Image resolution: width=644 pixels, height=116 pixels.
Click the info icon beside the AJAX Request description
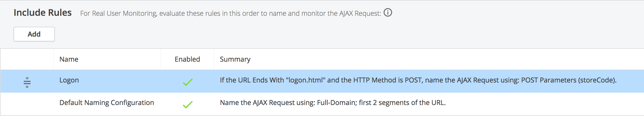(388, 13)
